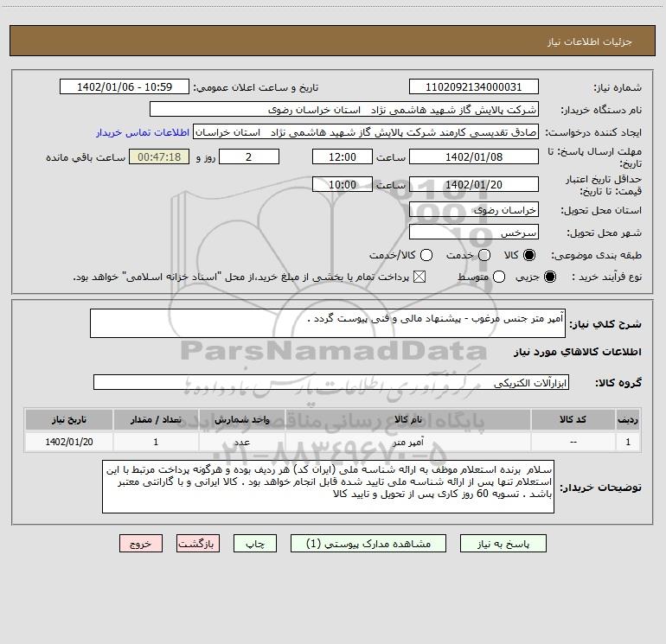Click the 'کد کالا' column header
The width and height of the screenshot is (666, 644).
(x=573, y=420)
